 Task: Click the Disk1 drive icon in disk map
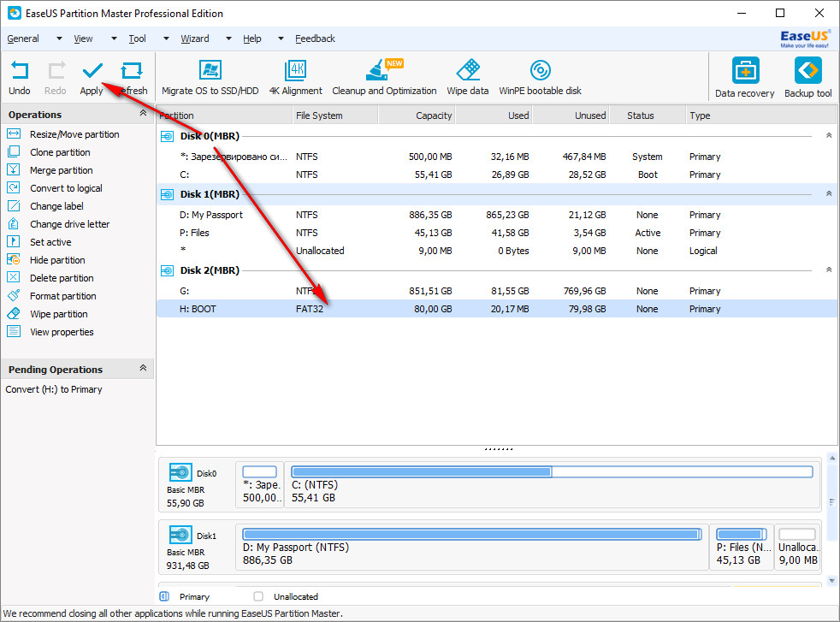[x=180, y=535]
